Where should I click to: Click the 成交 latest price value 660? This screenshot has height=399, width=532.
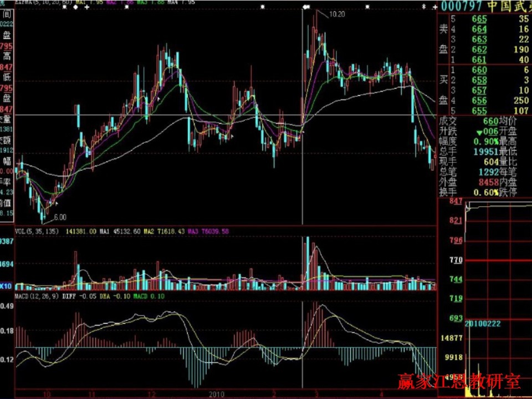coord(490,121)
